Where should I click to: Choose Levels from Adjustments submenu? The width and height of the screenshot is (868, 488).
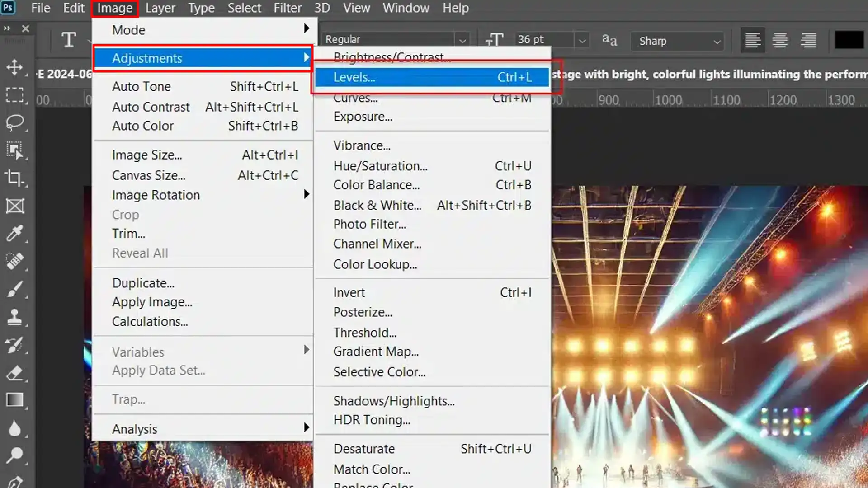coord(432,77)
